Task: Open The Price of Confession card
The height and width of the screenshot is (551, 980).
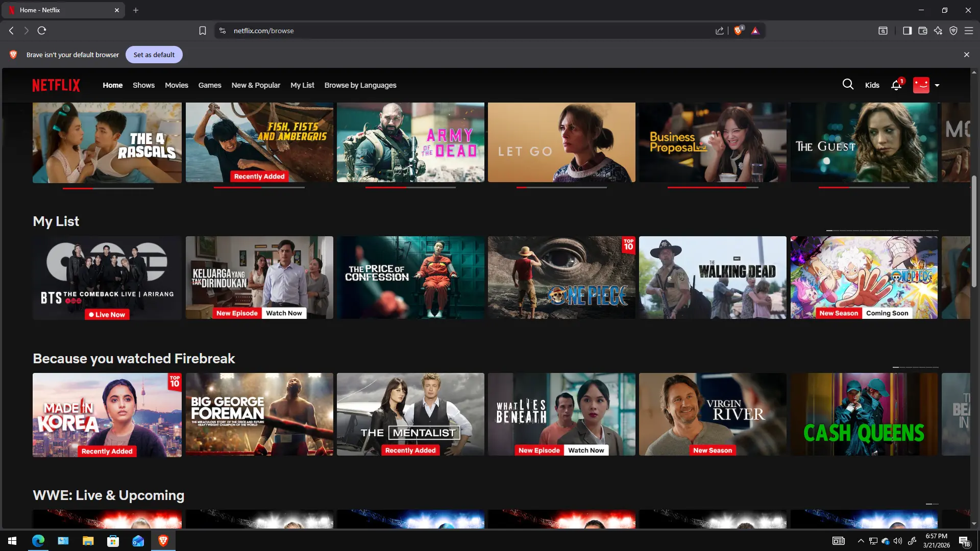Action: [410, 278]
